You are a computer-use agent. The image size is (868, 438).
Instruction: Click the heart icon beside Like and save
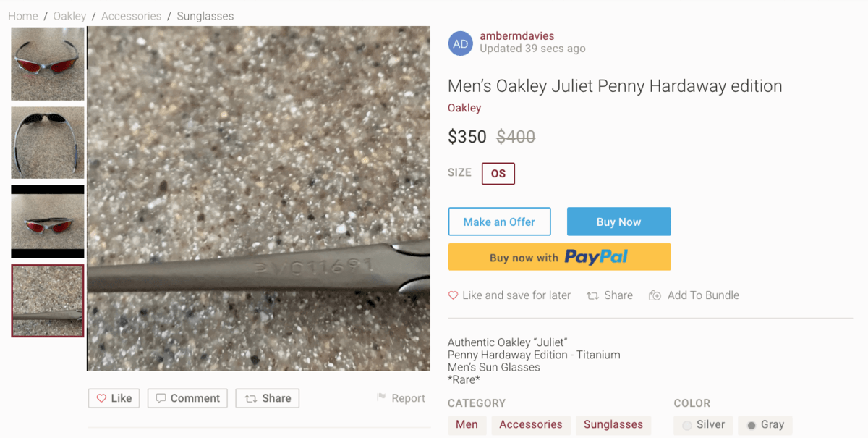454,295
